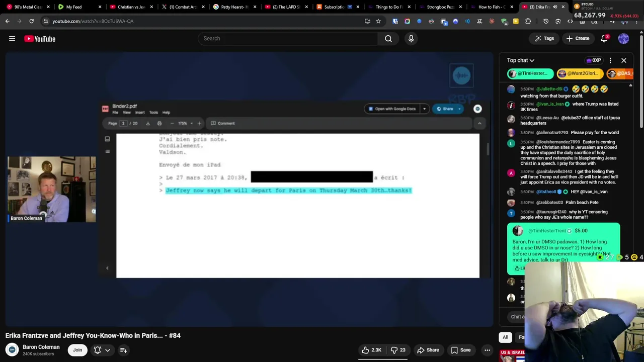Viewport: 644px width, 362px height.
Task: Focus the YouTube search field
Action: [288, 39]
